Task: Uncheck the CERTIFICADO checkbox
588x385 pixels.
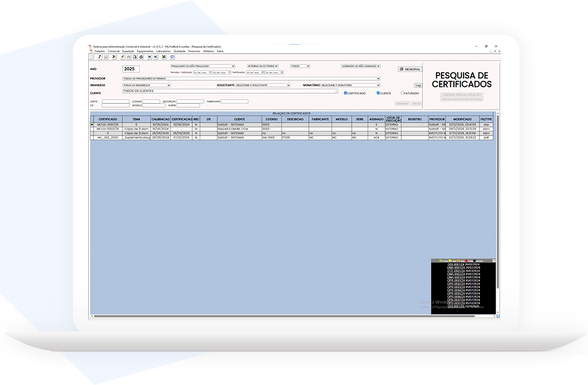Action: pos(345,93)
